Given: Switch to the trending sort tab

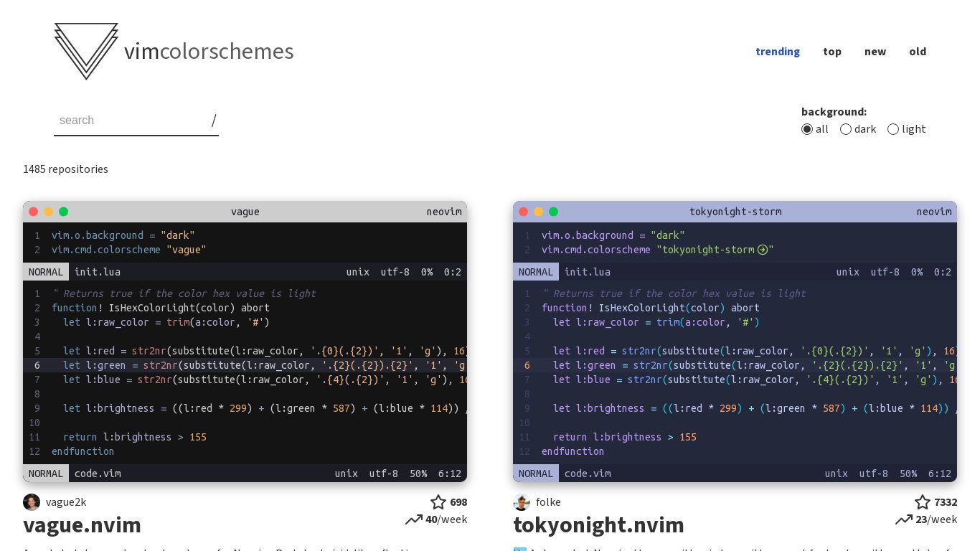Looking at the screenshot, I should coord(778,52).
